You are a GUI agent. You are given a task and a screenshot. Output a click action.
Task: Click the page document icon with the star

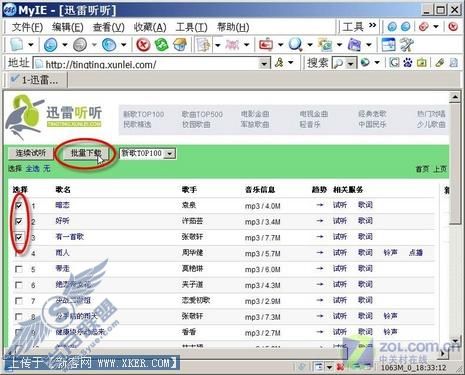[203, 44]
